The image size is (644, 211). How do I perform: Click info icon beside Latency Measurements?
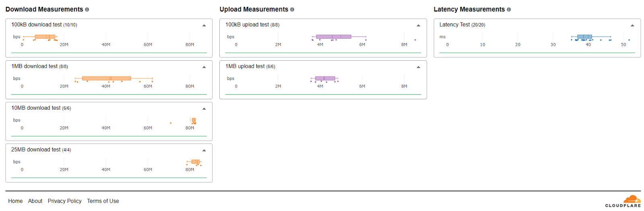coord(509,10)
